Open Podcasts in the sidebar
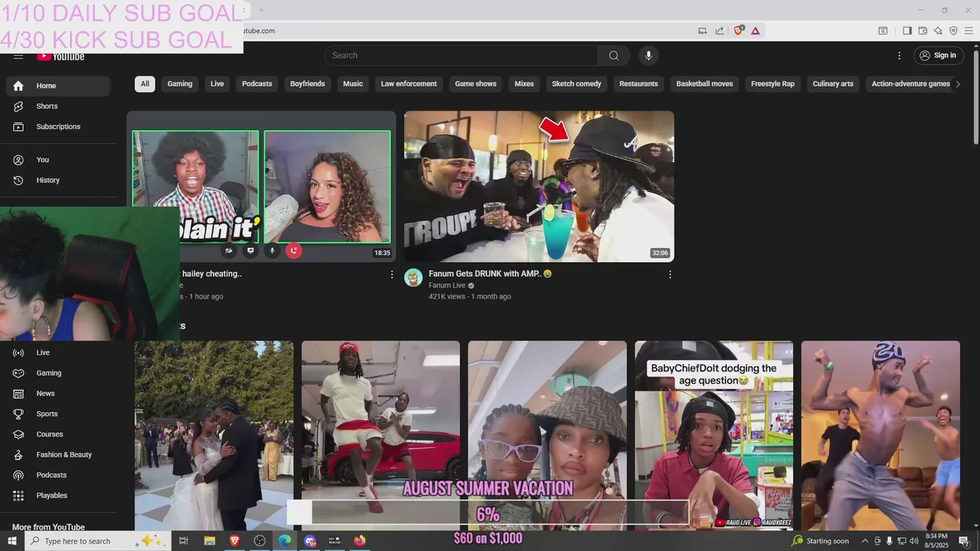The height and width of the screenshot is (551, 980). [x=57, y=475]
